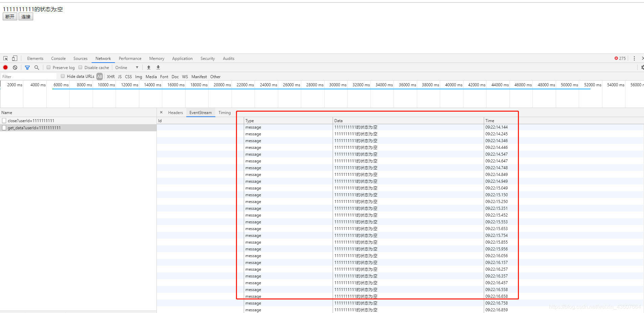Click the Id column header
Image resolution: width=644 pixels, height=313 pixels.
point(200,121)
